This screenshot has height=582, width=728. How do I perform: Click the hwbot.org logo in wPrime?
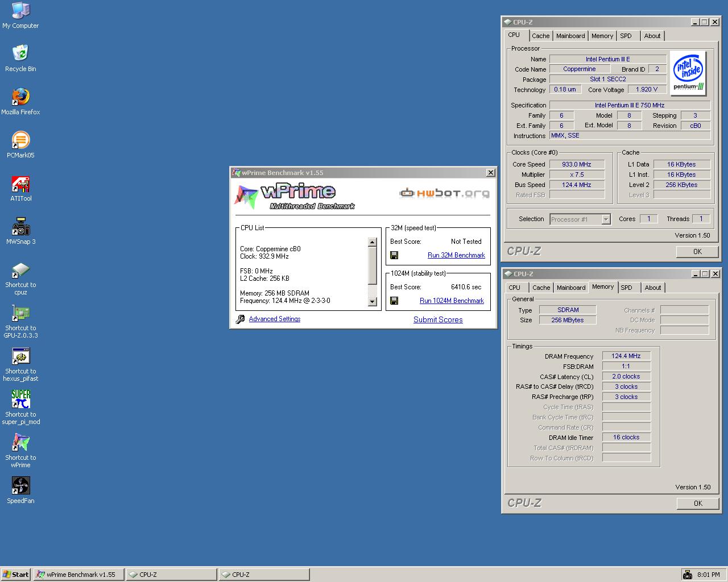click(x=444, y=193)
